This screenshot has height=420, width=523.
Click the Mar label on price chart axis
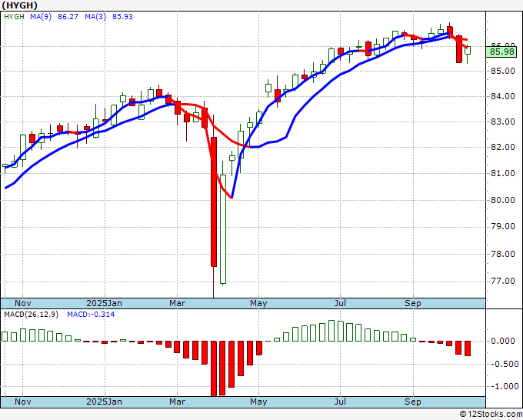[x=177, y=303]
